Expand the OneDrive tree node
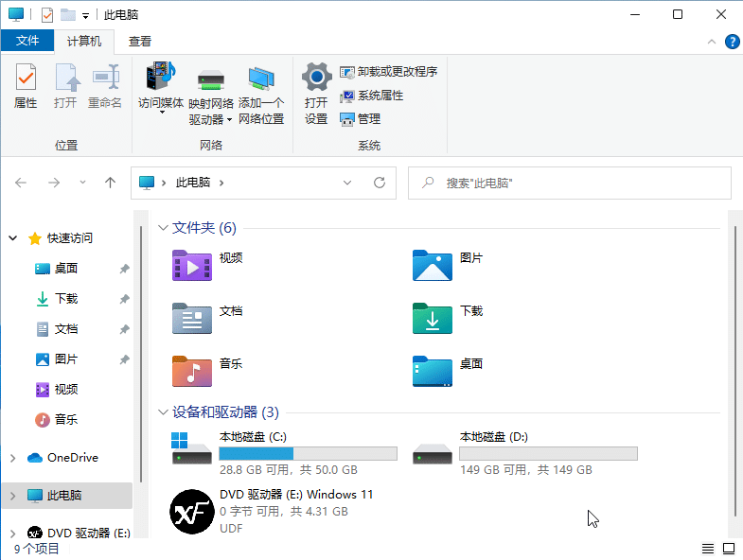The height and width of the screenshot is (560, 743). coord(12,458)
